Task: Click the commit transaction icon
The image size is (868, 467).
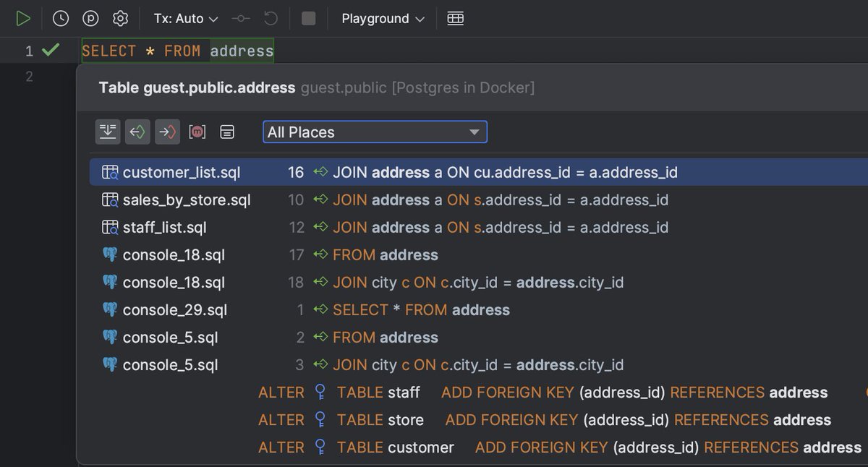Action: (241, 19)
